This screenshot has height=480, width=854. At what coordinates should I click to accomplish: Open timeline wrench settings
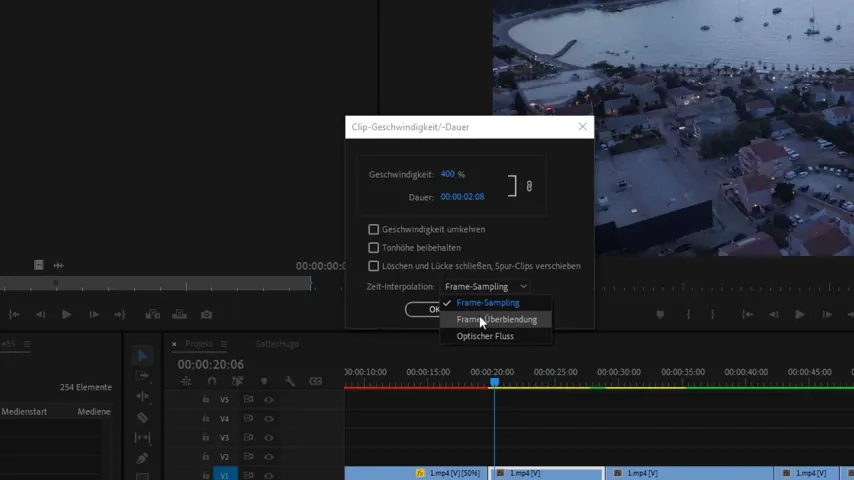(x=290, y=381)
